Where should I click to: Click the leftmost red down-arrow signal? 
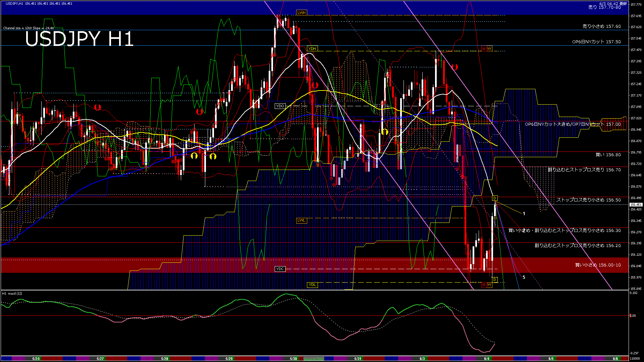click(98, 107)
